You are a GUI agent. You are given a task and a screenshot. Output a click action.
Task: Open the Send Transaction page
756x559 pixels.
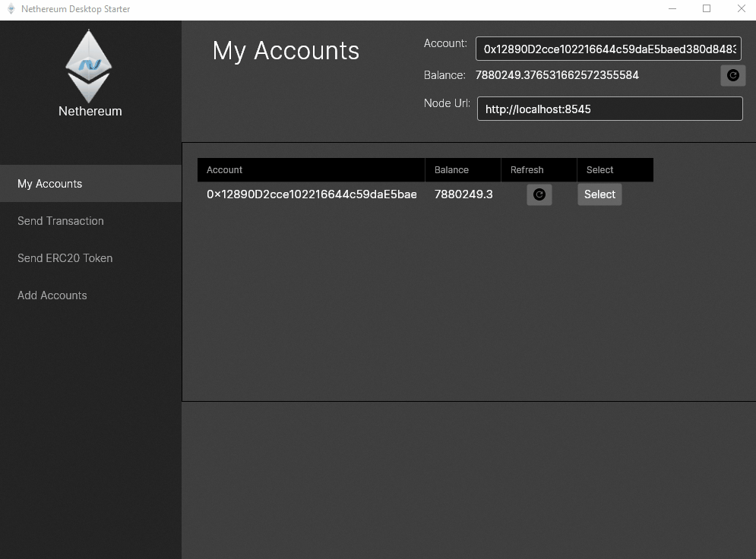(90, 221)
